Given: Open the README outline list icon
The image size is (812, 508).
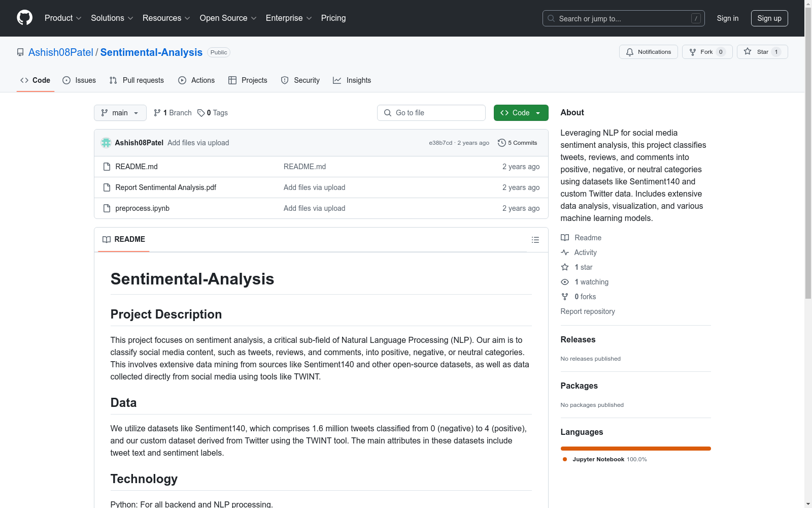Looking at the screenshot, I should click(x=535, y=240).
